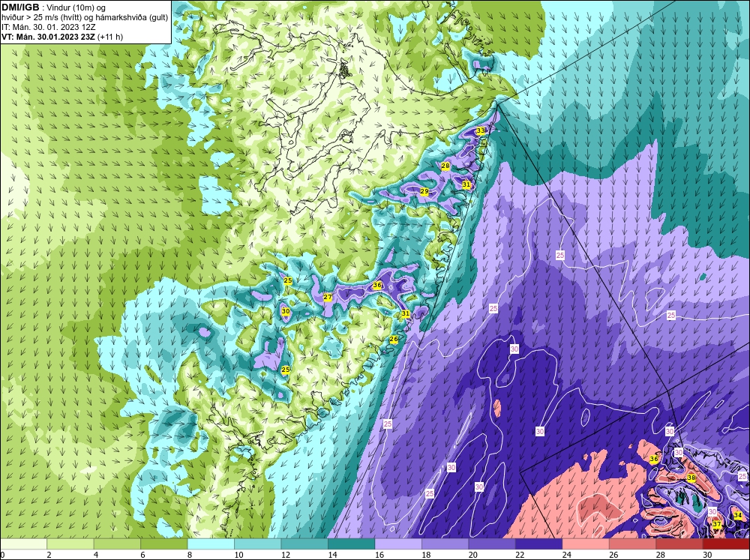Viewport: 750px width, 560px height.
Task: Click the yellow 33 gust marker
Action: [x=481, y=130]
